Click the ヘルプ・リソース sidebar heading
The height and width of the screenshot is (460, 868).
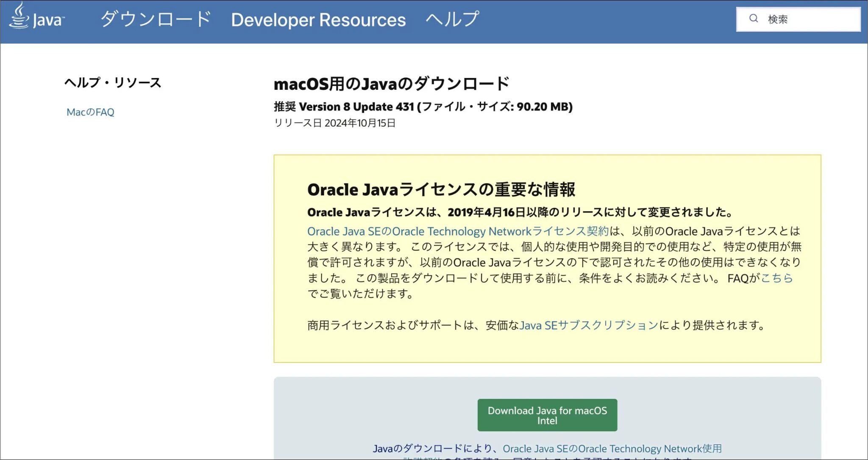coord(113,83)
